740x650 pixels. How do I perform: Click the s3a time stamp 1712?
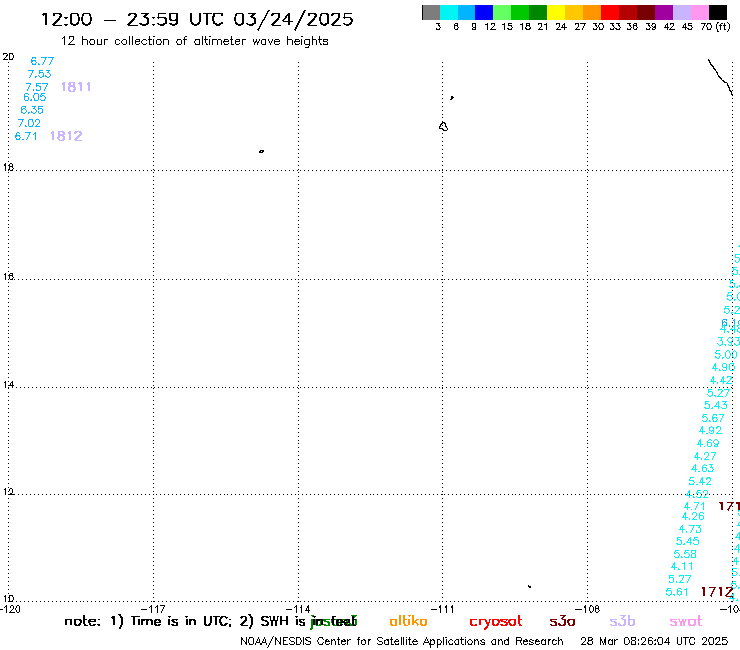(717, 592)
